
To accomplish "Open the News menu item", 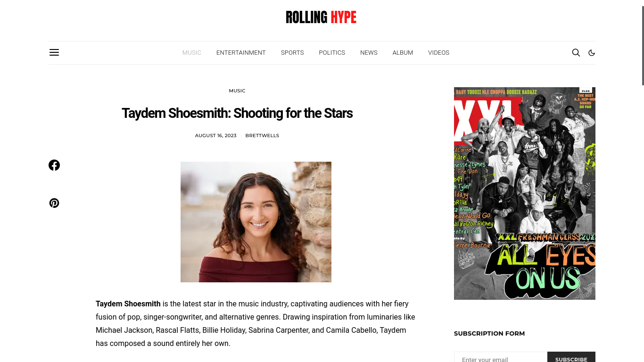I will [369, 53].
